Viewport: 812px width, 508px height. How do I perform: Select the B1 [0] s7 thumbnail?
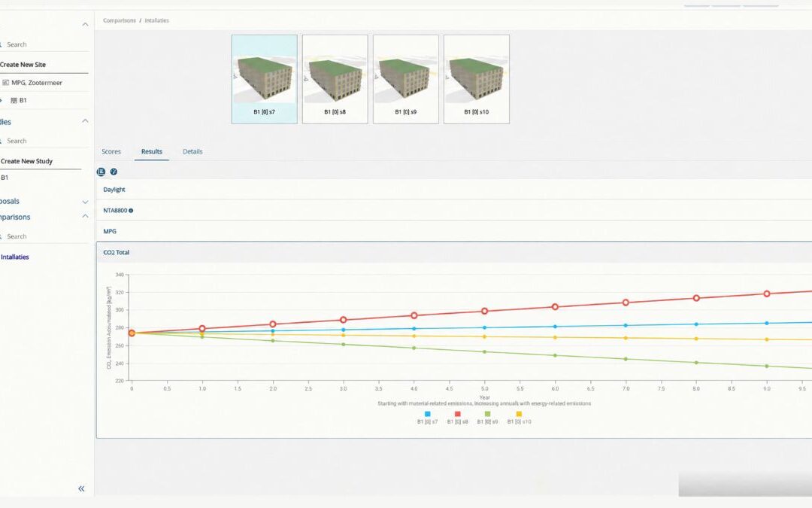click(264, 79)
